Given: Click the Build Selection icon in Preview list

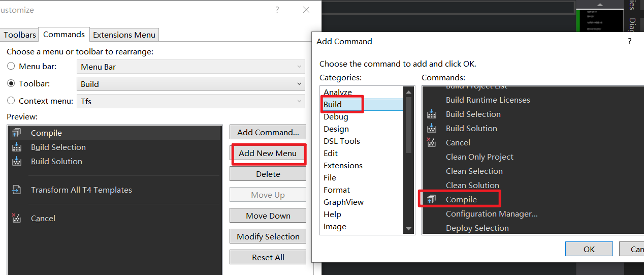Looking at the screenshot, I should pos(16,147).
